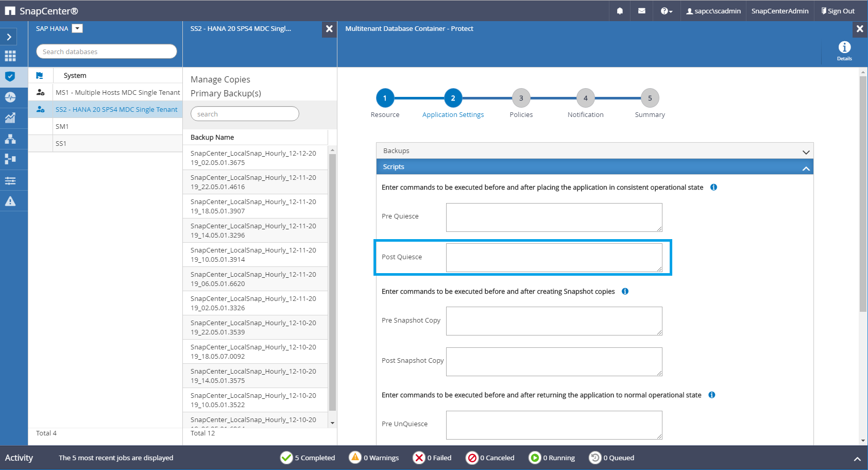
Task: Show info about Snapshot copy commands
Action: click(625, 291)
